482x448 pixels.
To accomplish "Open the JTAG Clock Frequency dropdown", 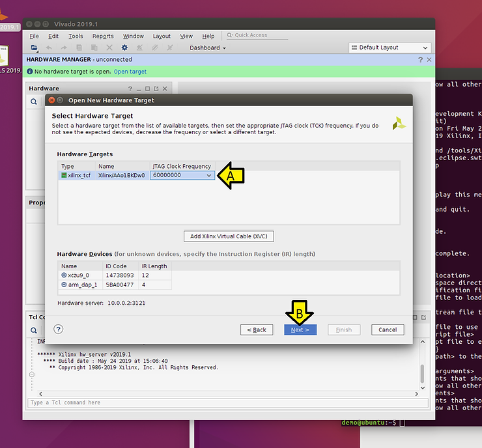I will pos(208,175).
